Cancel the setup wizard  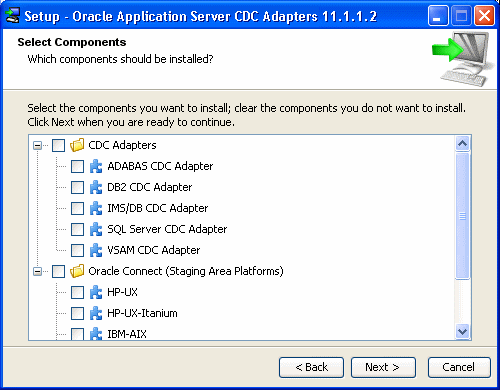(459, 367)
